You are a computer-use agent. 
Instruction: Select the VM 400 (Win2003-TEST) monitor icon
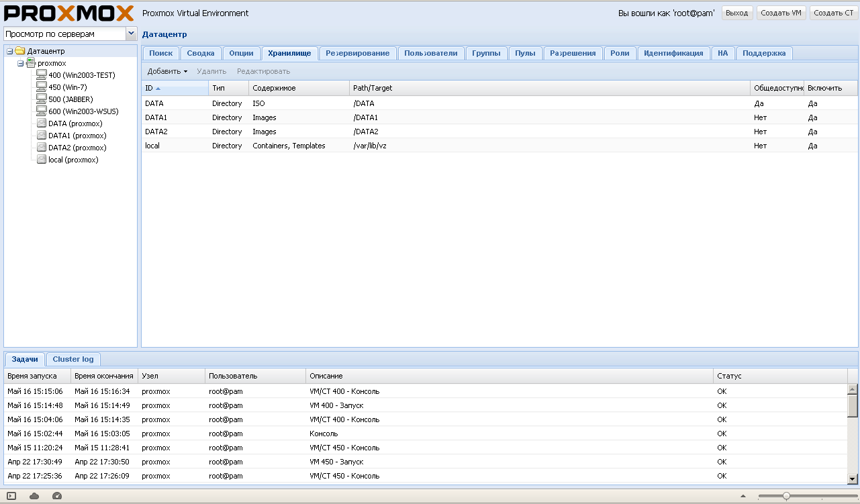pyautogui.click(x=41, y=75)
